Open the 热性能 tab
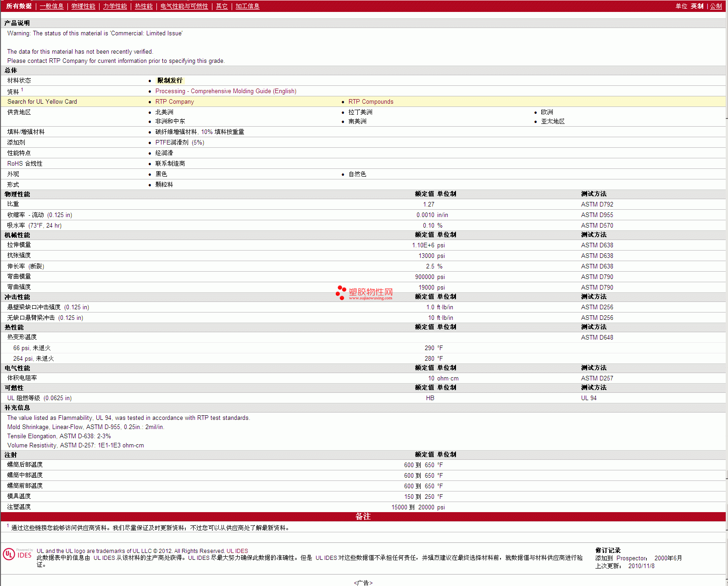The width and height of the screenshot is (728, 586). 144,6
